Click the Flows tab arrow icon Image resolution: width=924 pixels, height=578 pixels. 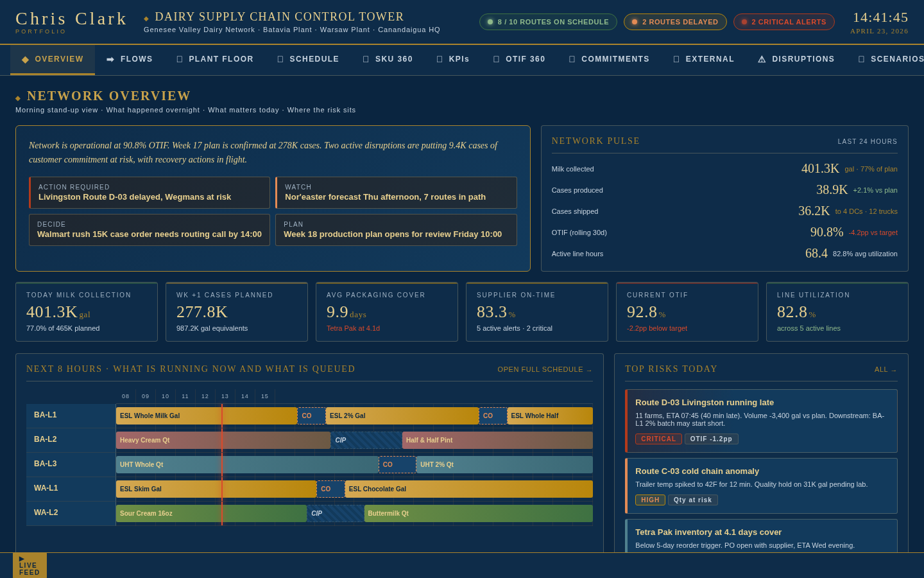pos(110,59)
